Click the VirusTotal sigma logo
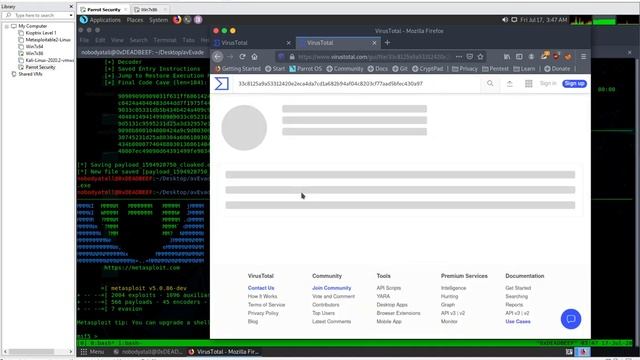The width and height of the screenshot is (640, 360). point(222,84)
